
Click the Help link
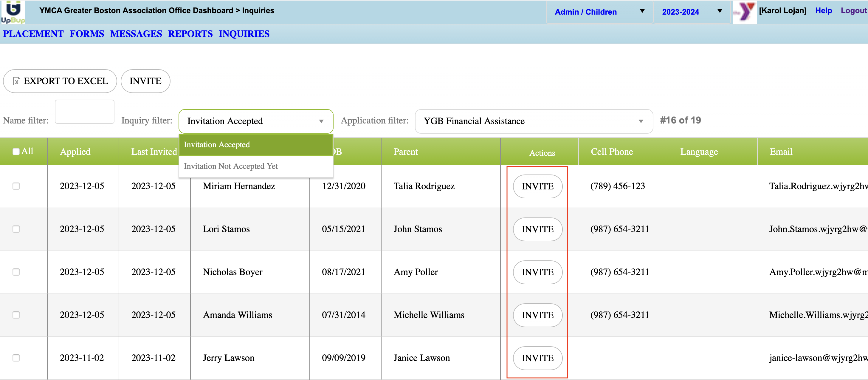point(823,10)
